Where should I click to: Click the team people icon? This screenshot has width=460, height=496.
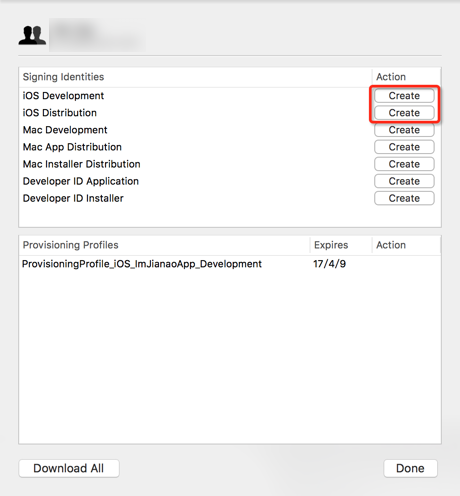coord(32,35)
